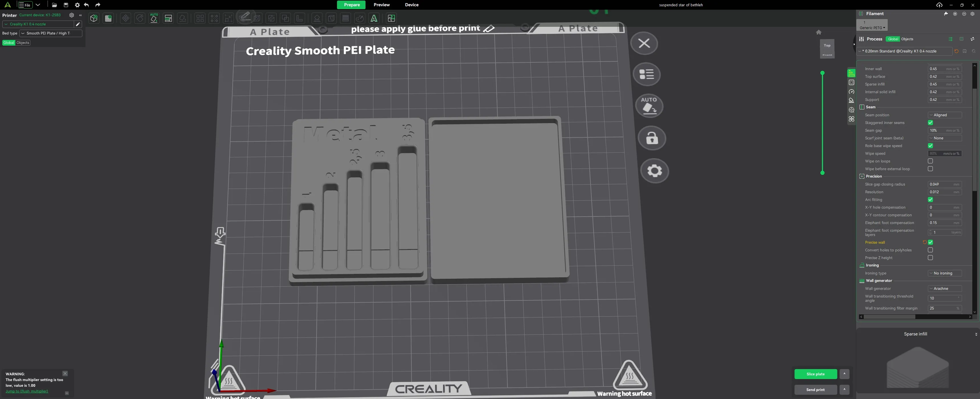Click the add filament plus icon

point(955,14)
